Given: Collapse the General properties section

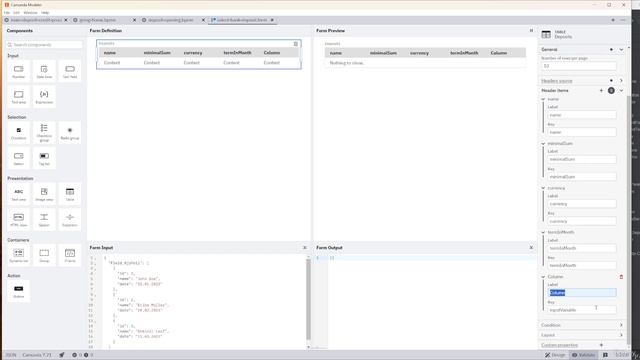Looking at the screenshot, I should 621,49.
